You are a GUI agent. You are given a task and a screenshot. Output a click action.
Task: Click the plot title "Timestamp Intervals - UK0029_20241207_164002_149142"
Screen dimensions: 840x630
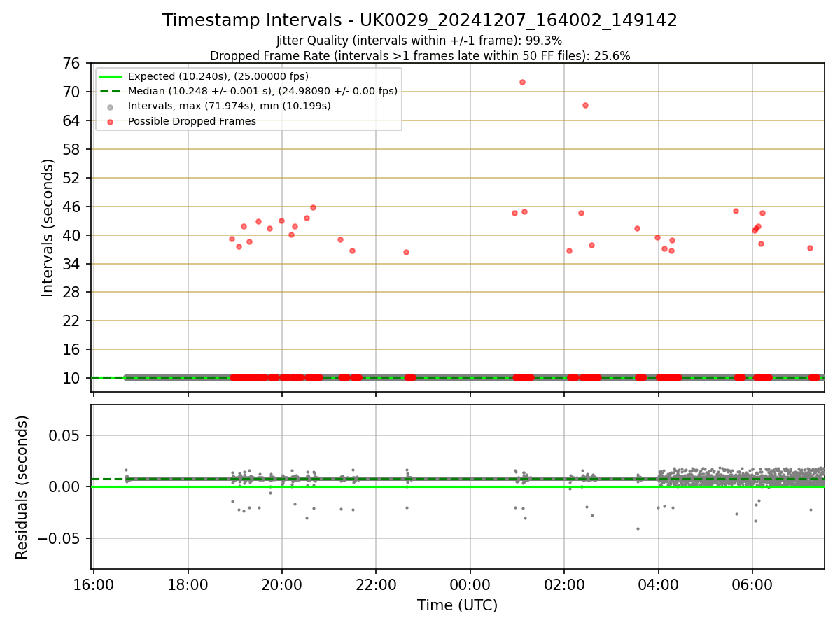[x=420, y=20]
